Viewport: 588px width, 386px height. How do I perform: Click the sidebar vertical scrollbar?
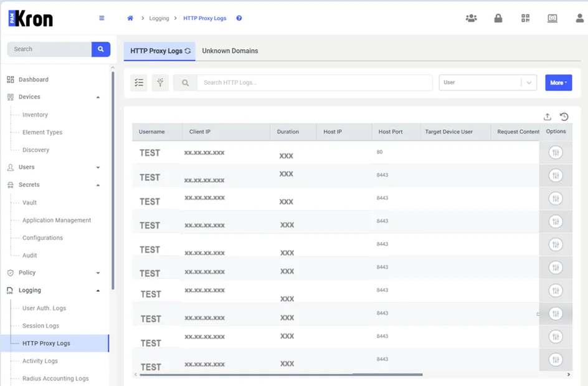113,180
